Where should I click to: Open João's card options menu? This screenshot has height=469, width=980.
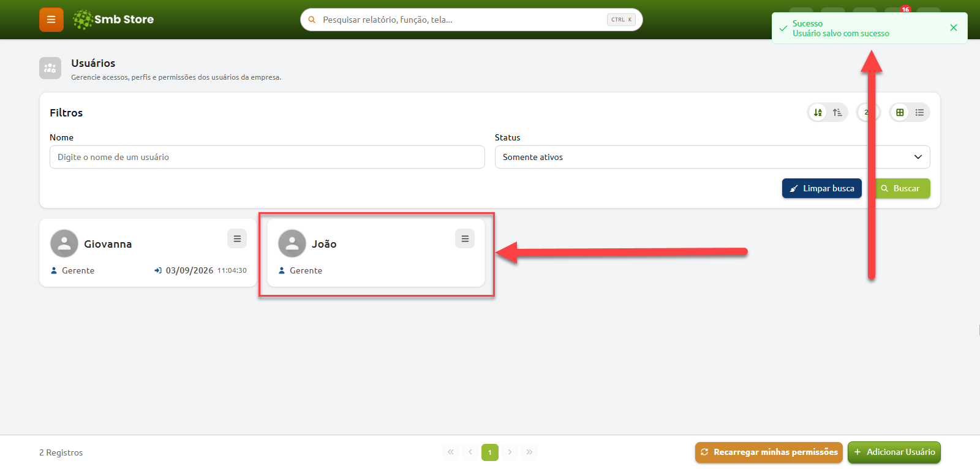point(465,238)
